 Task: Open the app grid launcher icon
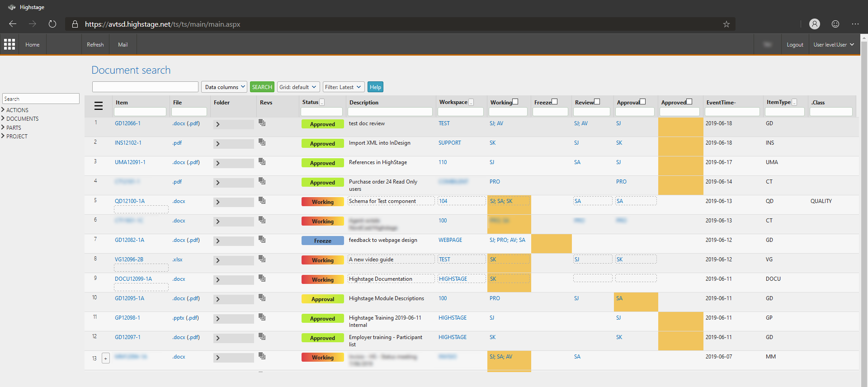pyautogui.click(x=9, y=44)
